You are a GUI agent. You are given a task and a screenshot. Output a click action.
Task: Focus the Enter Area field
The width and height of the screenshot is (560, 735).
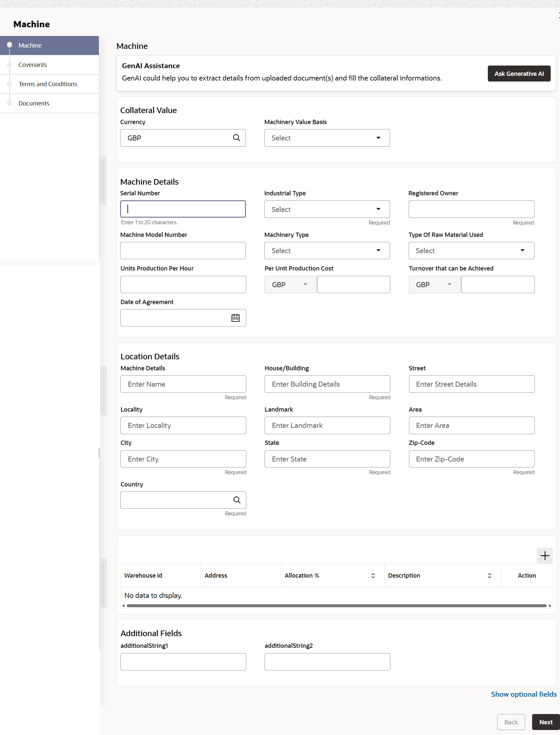tap(471, 425)
